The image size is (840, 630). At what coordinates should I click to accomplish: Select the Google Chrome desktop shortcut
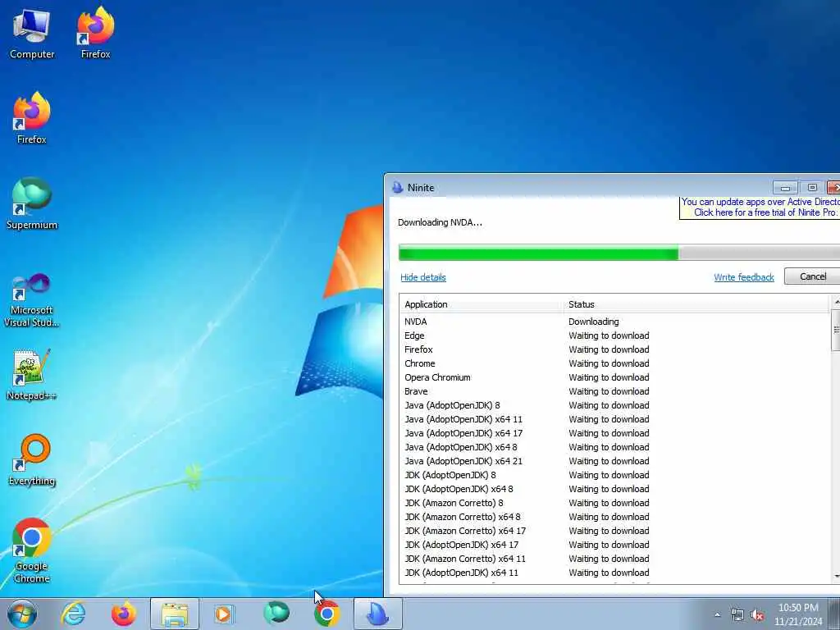[x=32, y=550]
